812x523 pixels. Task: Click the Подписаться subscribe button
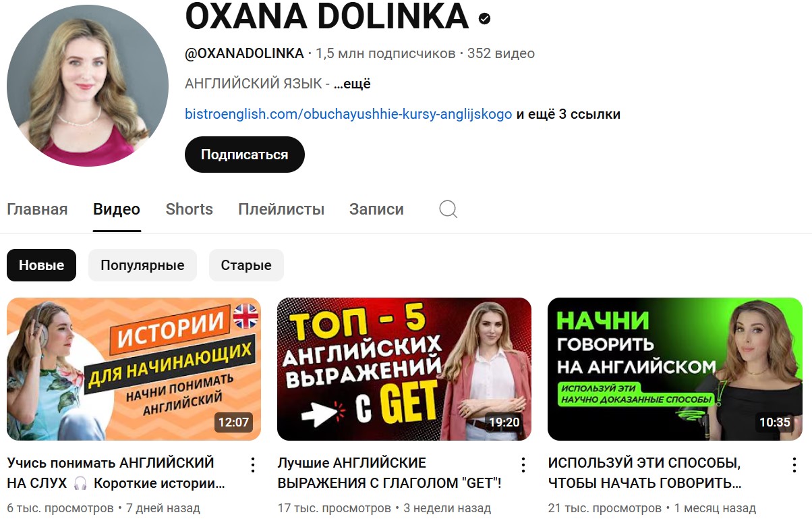coord(245,155)
